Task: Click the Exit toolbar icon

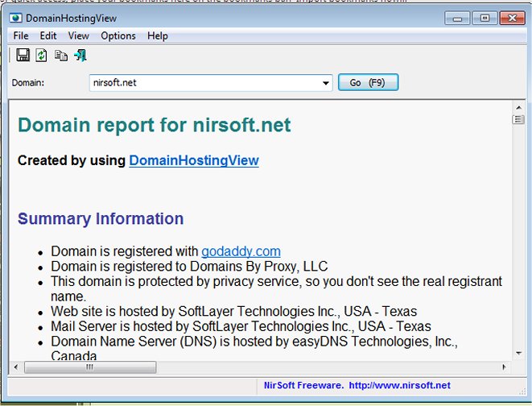Action: click(x=80, y=56)
